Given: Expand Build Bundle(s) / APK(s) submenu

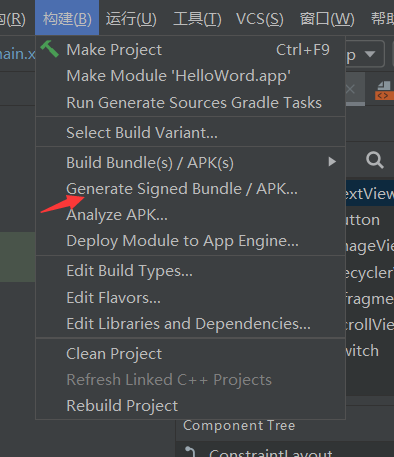Looking at the screenshot, I should [190, 163].
